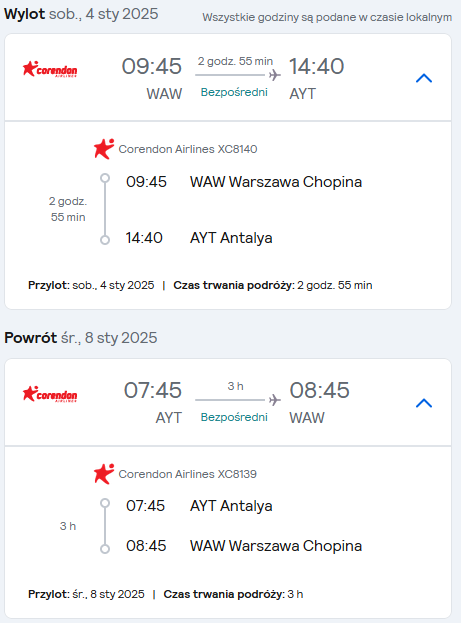Click the Bezpośredni label on return flight

click(234, 417)
